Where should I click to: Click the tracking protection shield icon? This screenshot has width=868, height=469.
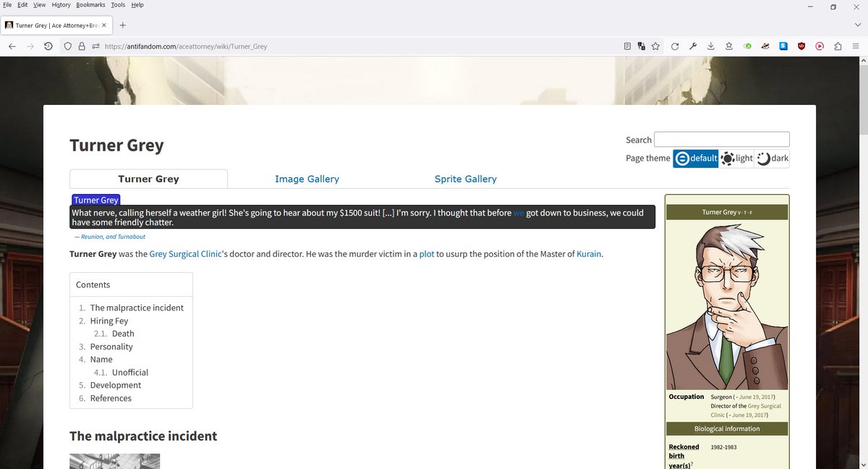coord(68,46)
